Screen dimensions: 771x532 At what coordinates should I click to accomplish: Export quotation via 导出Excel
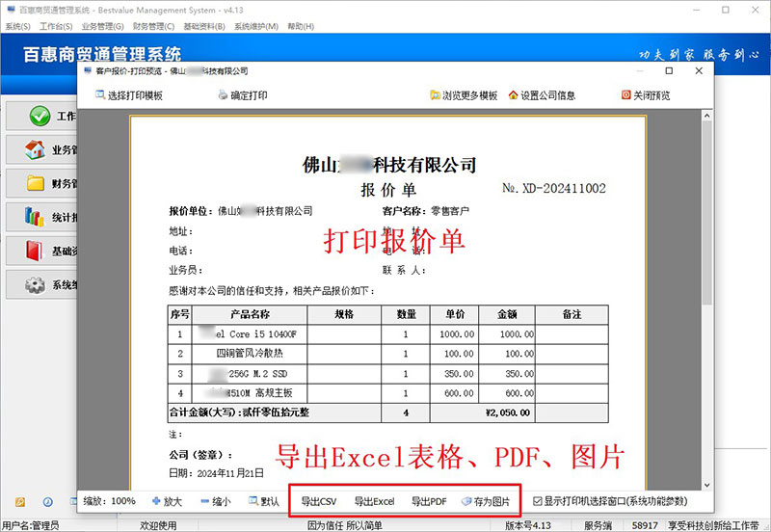(x=374, y=501)
